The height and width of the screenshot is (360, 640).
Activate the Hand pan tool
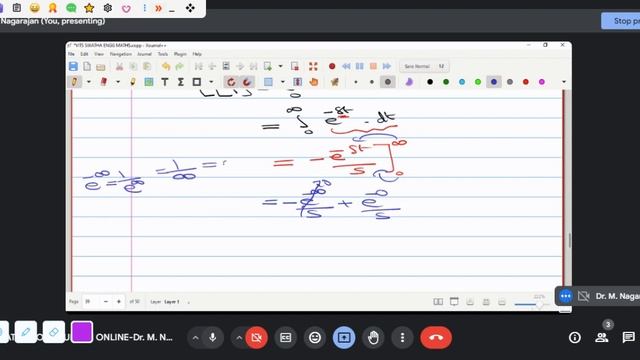pos(313,82)
